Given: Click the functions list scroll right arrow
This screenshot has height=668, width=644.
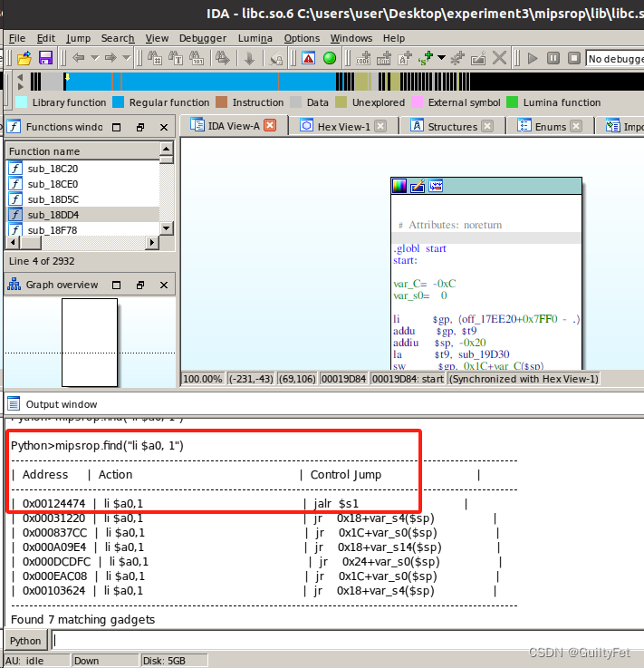Looking at the screenshot, I should pyautogui.click(x=152, y=242).
